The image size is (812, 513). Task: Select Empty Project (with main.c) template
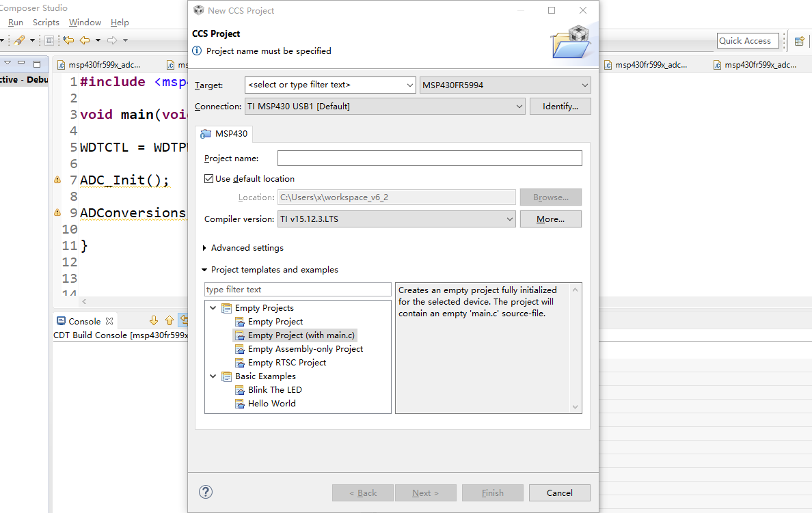click(301, 335)
